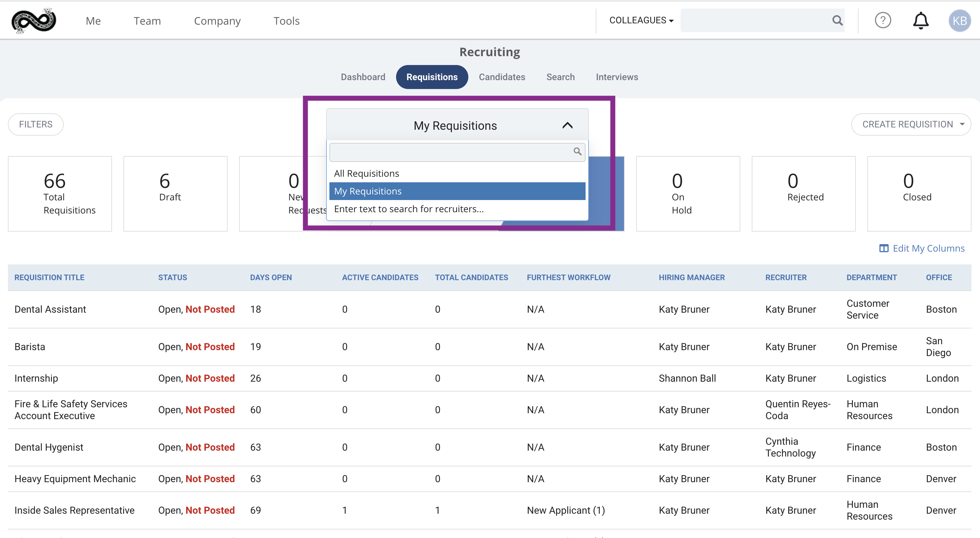
Task: Click On Premise department cell
Action: click(x=872, y=347)
